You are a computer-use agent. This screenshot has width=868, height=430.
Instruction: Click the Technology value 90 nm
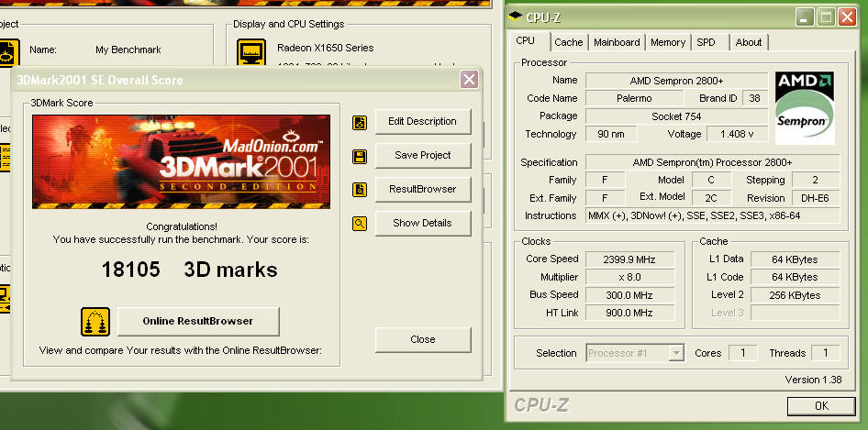click(611, 134)
